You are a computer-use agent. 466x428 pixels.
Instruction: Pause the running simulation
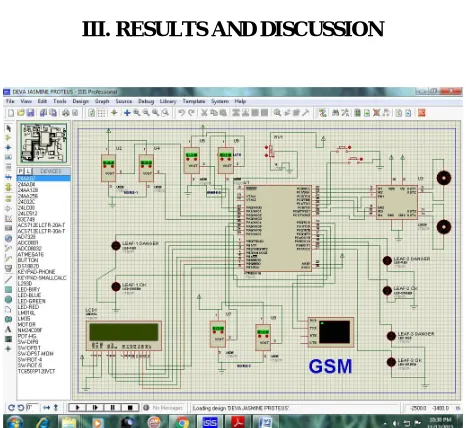click(112, 407)
